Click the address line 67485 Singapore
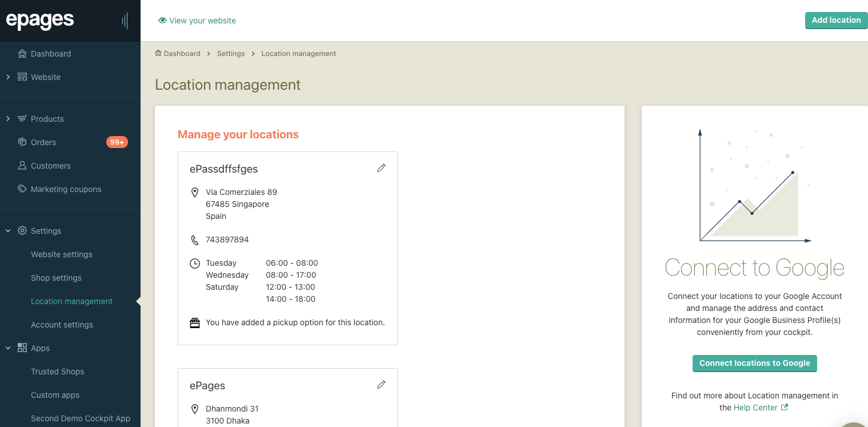 pyautogui.click(x=237, y=204)
